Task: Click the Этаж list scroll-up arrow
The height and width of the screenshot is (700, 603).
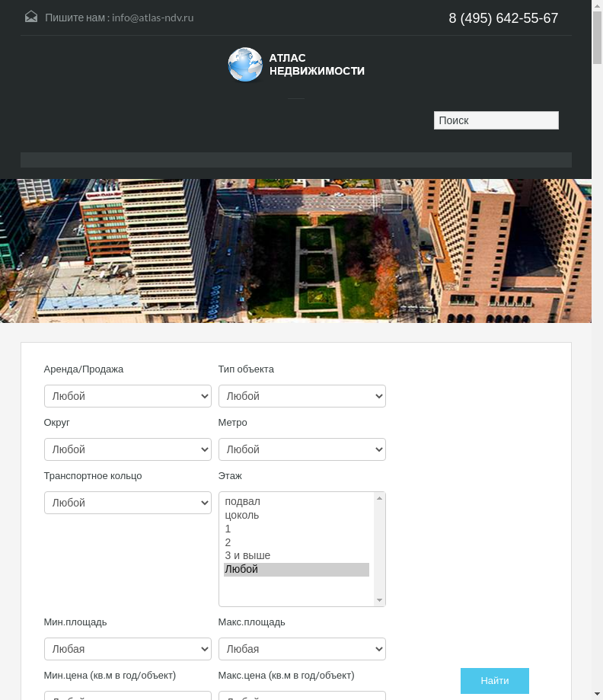Action: (379, 498)
